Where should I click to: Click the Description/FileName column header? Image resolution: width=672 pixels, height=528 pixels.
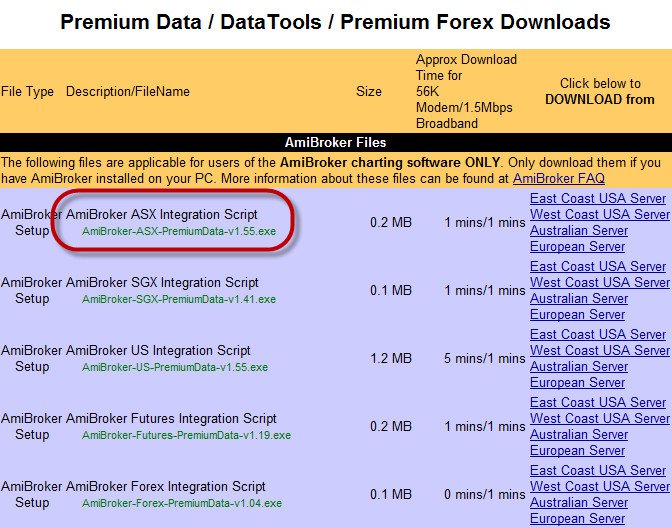[x=128, y=91]
